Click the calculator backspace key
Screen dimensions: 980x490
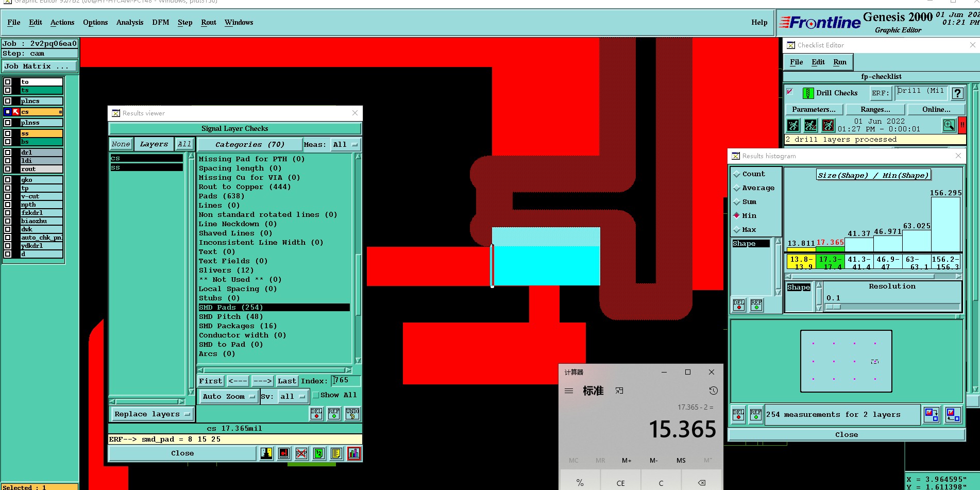pos(702,483)
